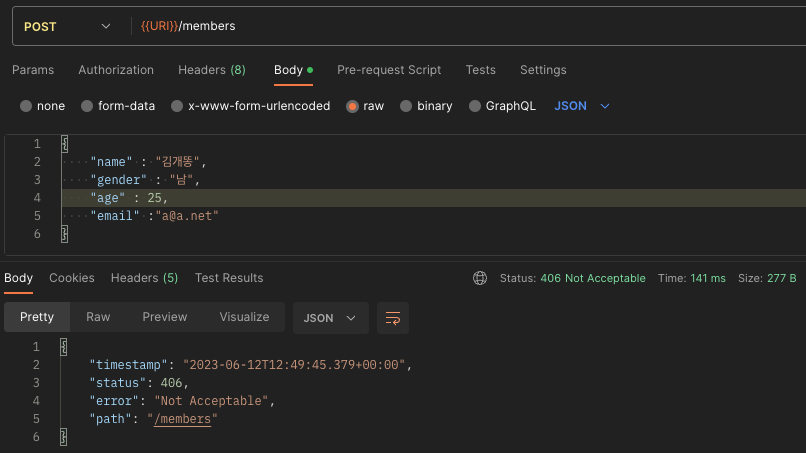Follow the /members path link
Screen dimensions: 806x453
click(182, 419)
